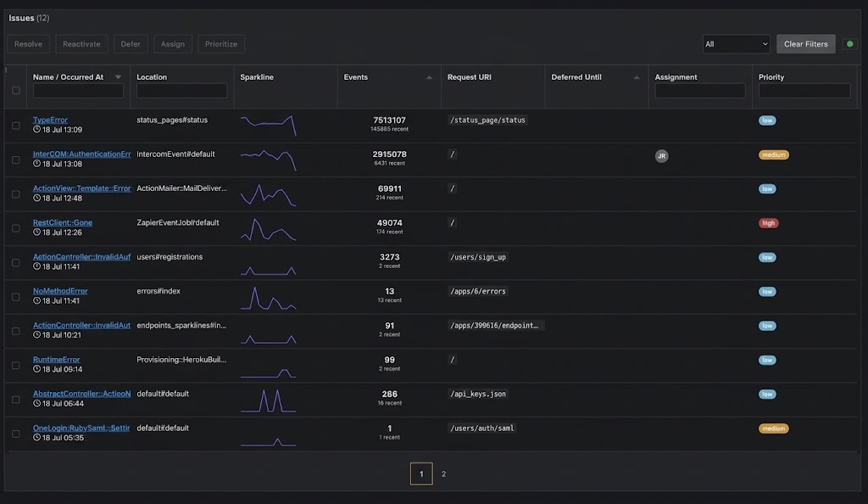Click the JR assignee avatar
Screen dimensions: 868x504
tap(661, 156)
